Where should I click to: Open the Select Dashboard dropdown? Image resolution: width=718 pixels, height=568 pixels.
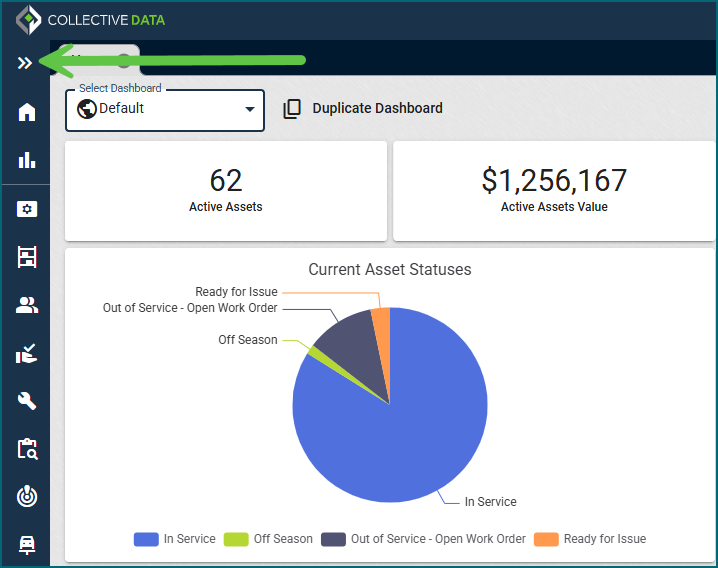coord(165,109)
